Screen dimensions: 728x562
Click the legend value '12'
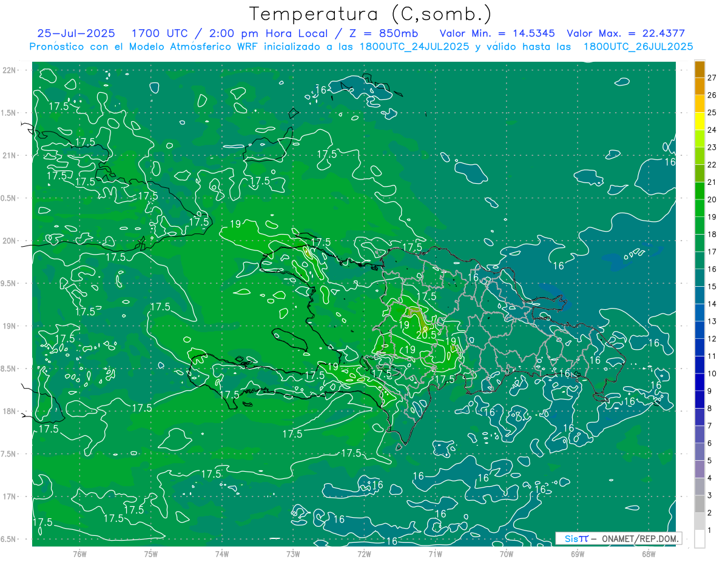tap(712, 339)
